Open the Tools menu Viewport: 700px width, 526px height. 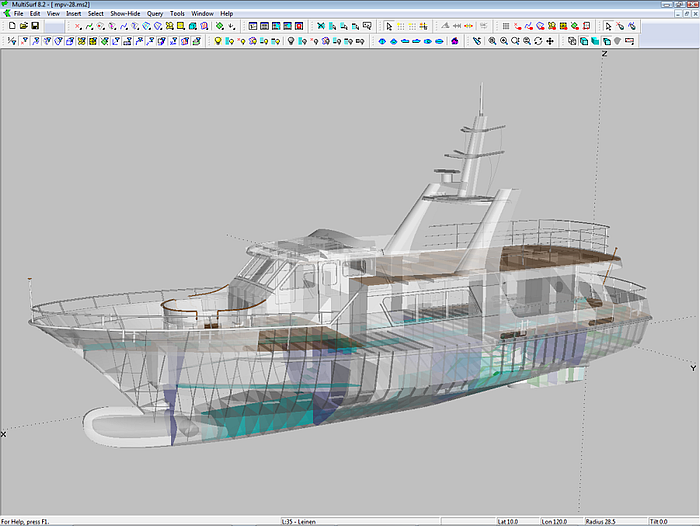177,13
